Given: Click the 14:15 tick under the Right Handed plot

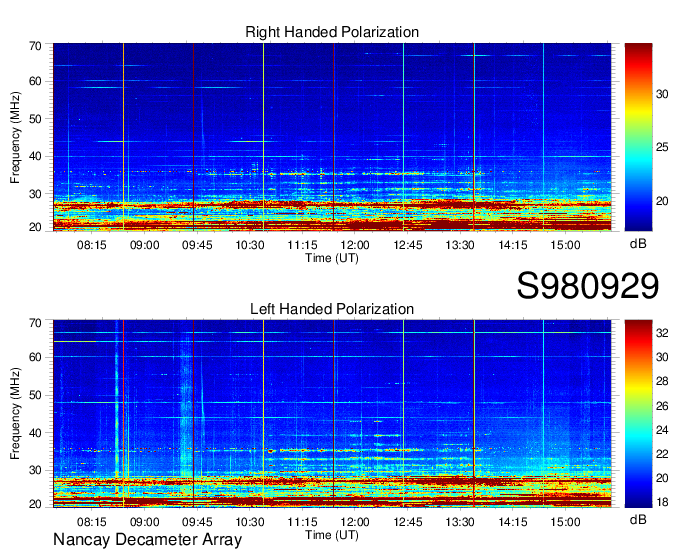Looking at the screenshot, I should pos(513,245).
